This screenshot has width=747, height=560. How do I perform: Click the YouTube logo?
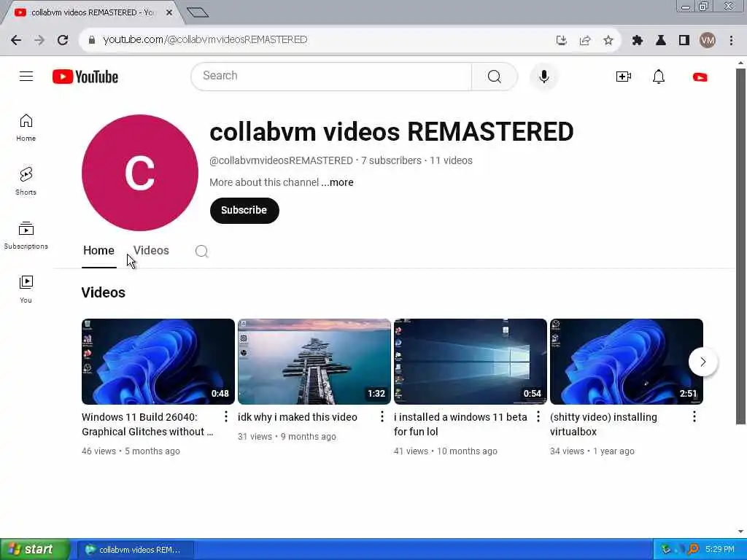pyautogui.click(x=85, y=77)
